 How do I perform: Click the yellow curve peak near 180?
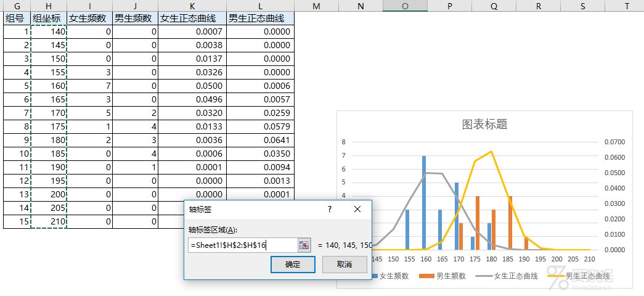(x=491, y=151)
